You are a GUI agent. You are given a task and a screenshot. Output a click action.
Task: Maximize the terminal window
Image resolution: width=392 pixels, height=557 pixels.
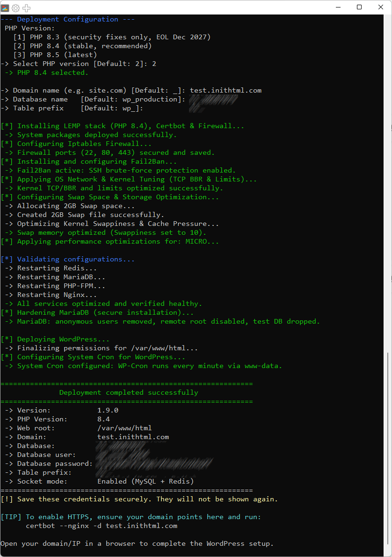(x=359, y=7)
